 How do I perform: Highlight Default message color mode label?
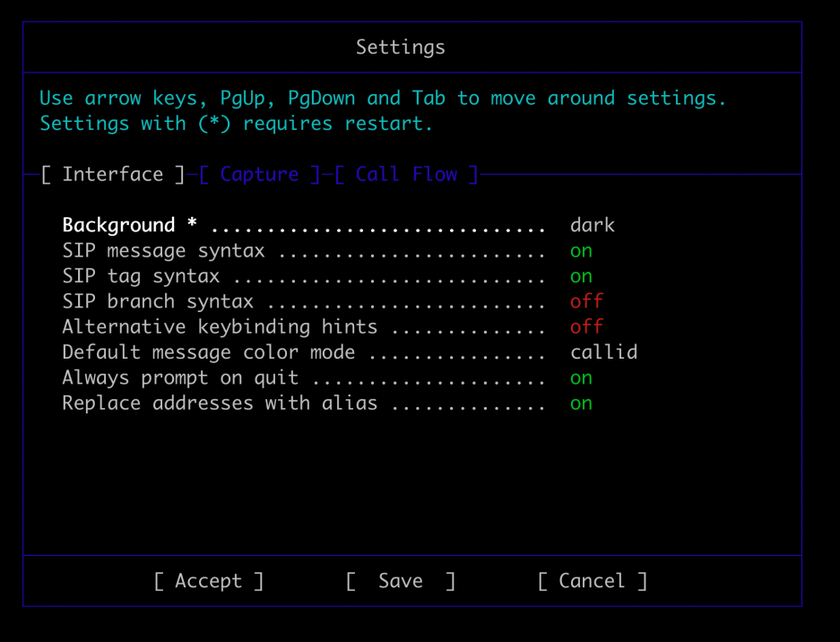208,352
